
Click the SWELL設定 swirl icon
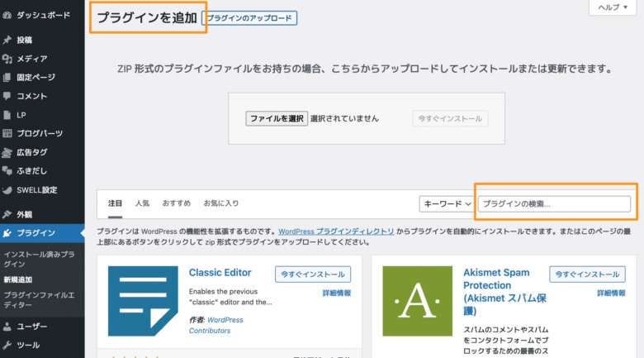coord(7,190)
